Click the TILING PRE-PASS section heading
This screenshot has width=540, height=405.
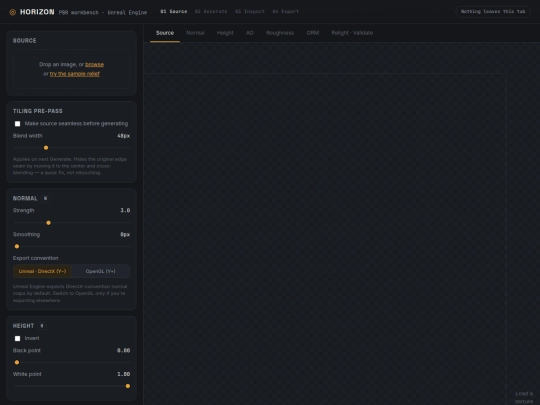[38, 111]
